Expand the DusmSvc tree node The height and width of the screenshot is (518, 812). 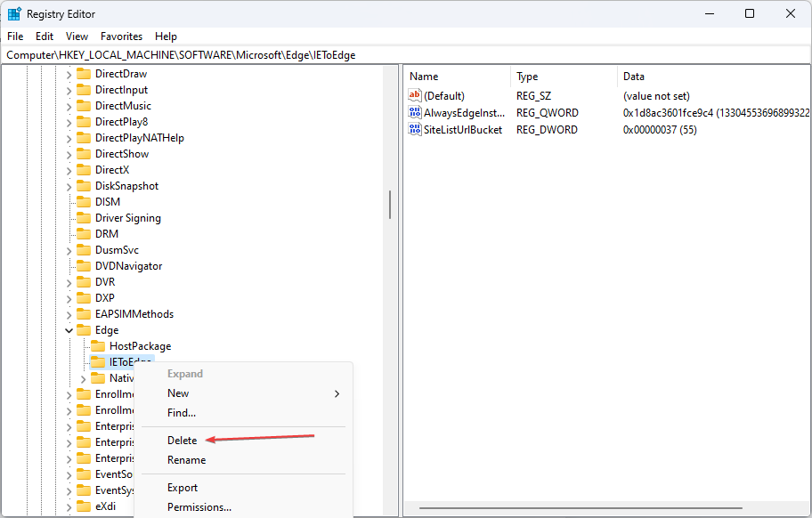69,251
